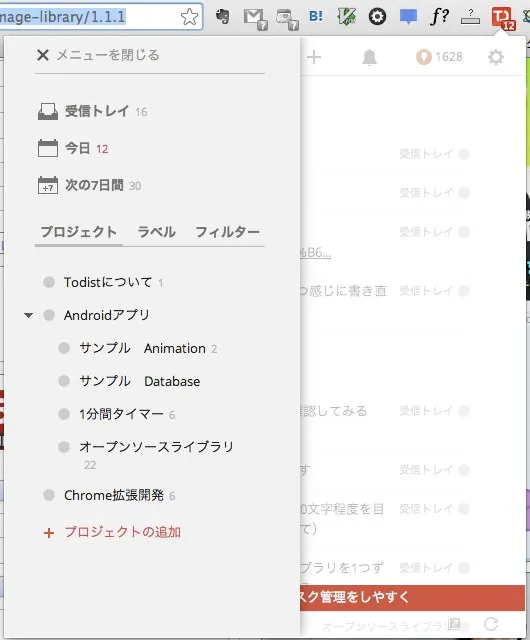This screenshot has height=640, width=530.
Task: Select the Todistについて project
Action: (x=108, y=282)
